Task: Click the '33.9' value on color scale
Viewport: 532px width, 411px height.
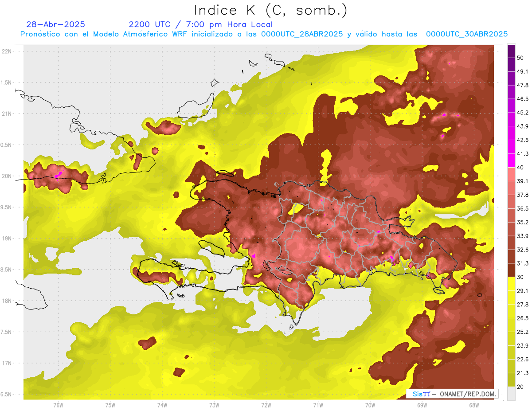Action: pos(522,236)
